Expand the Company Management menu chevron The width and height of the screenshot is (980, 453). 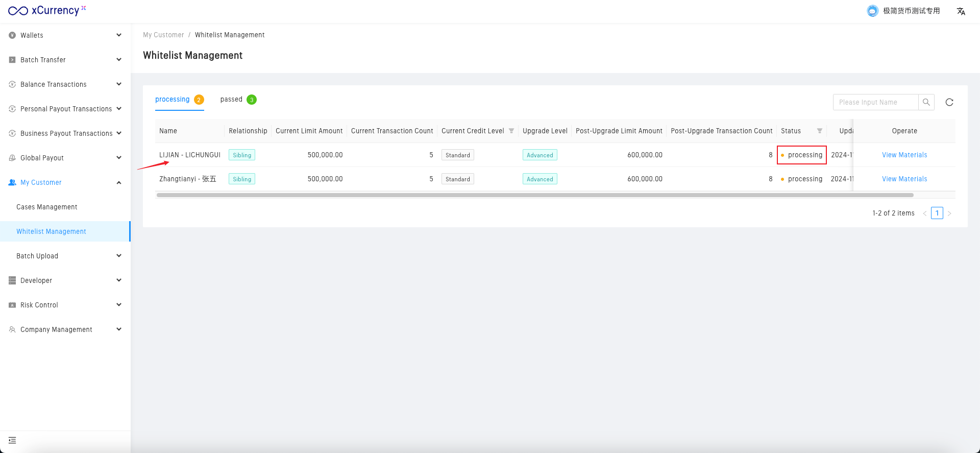[x=119, y=329]
